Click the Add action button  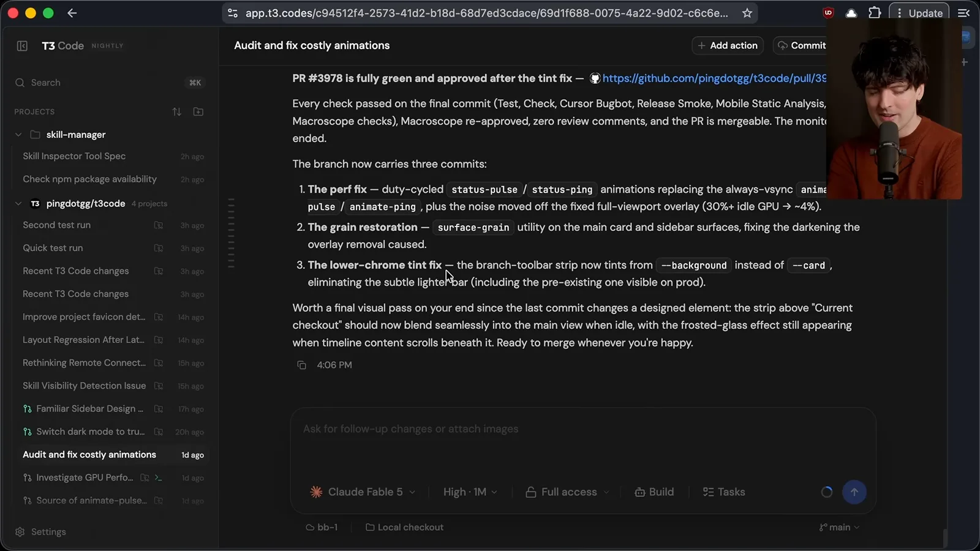tap(728, 46)
